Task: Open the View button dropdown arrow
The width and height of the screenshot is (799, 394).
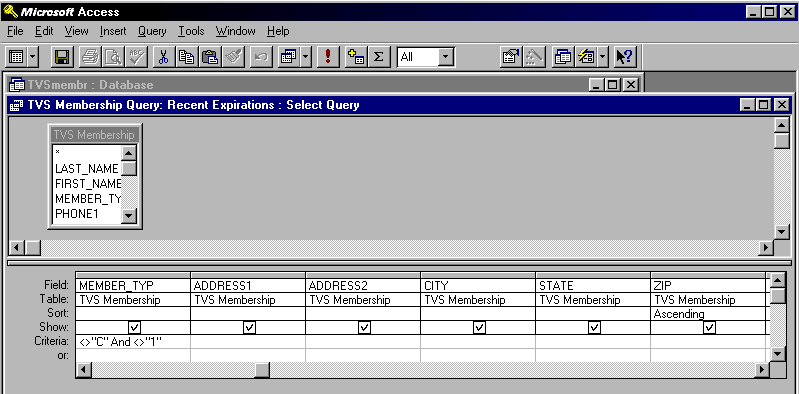Action: [33, 57]
